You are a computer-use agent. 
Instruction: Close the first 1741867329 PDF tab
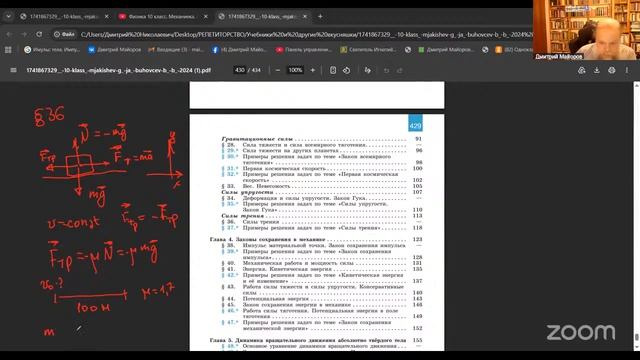click(x=107, y=16)
